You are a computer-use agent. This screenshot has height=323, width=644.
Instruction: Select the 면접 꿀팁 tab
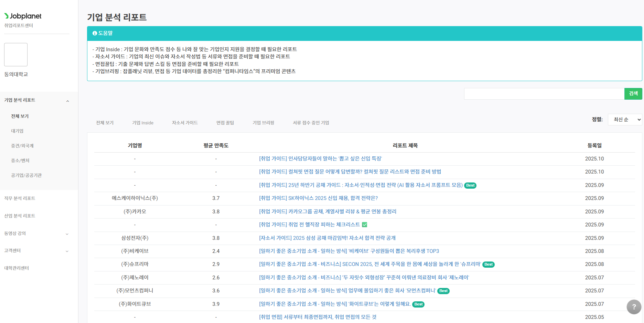click(225, 123)
